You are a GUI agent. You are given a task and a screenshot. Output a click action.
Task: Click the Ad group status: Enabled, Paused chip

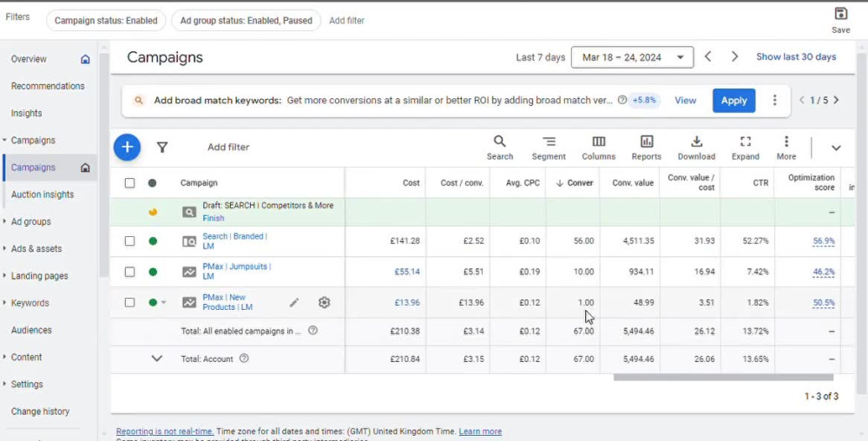(x=247, y=21)
